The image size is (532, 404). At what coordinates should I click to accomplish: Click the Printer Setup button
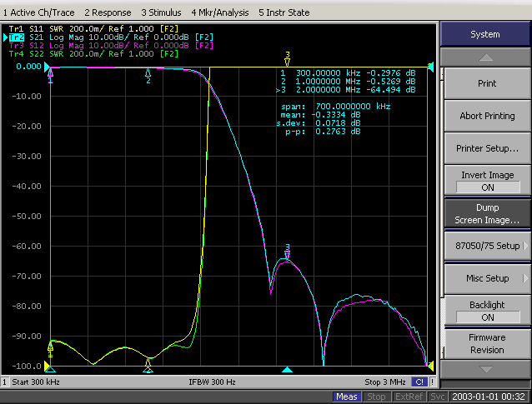tap(487, 148)
